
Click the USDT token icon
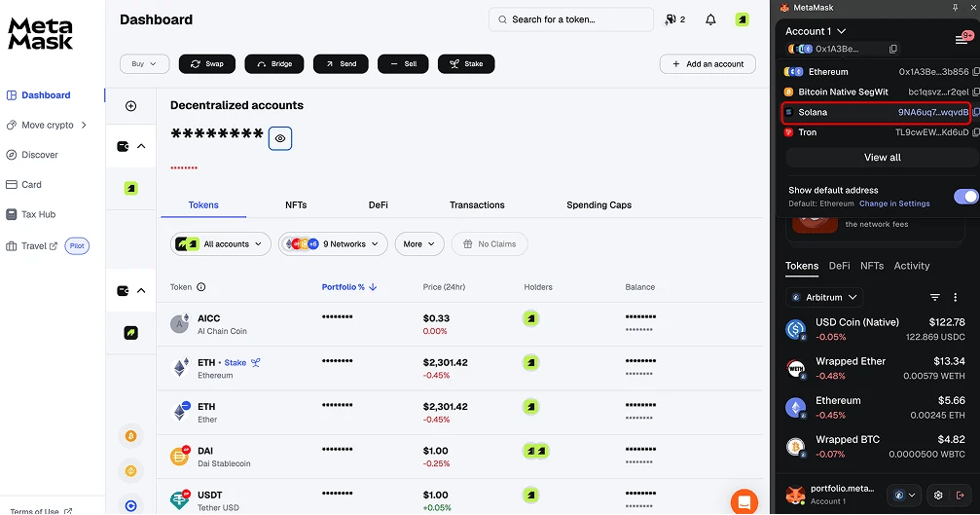tap(180, 499)
